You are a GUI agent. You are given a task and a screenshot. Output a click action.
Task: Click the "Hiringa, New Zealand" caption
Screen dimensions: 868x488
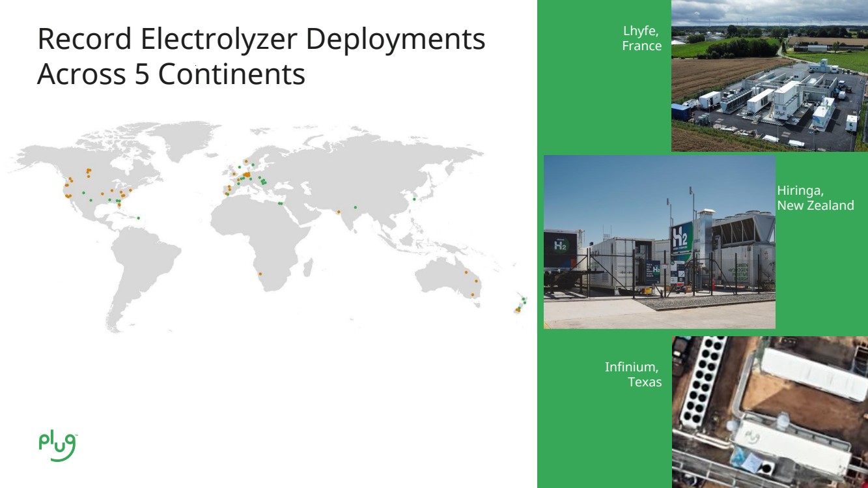pyautogui.click(x=815, y=198)
